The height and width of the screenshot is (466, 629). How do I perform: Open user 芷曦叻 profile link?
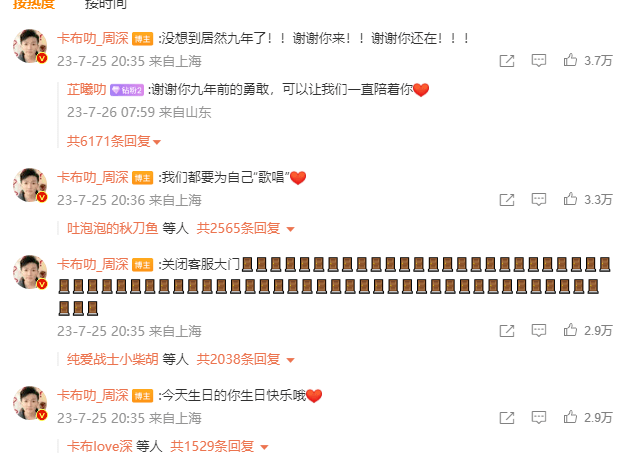pyautogui.click(x=86, y=89)
